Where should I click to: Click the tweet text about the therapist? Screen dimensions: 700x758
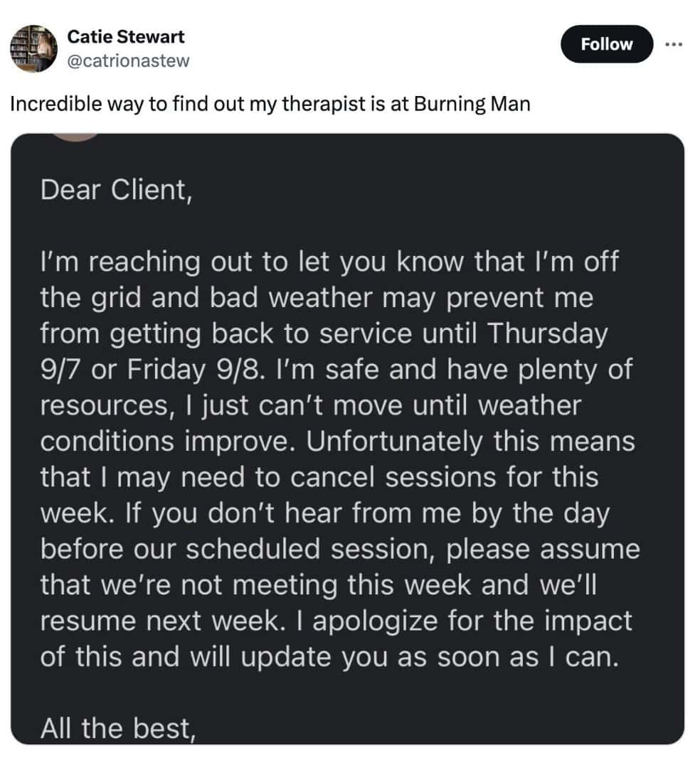270,104
